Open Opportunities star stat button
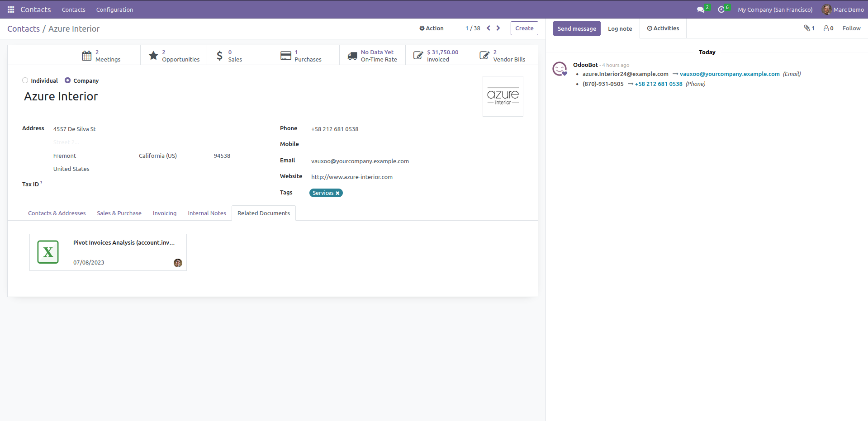The height and width of the screenshot is (421, 868). click(174, 56)
